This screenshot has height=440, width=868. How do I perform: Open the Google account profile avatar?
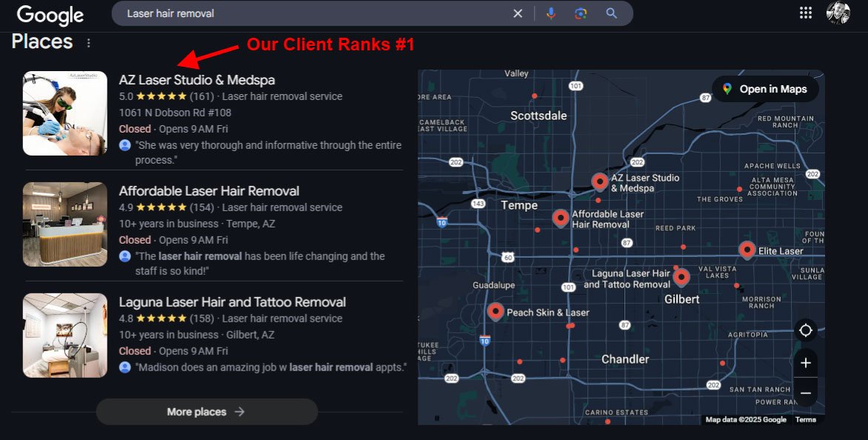(838, 13)
